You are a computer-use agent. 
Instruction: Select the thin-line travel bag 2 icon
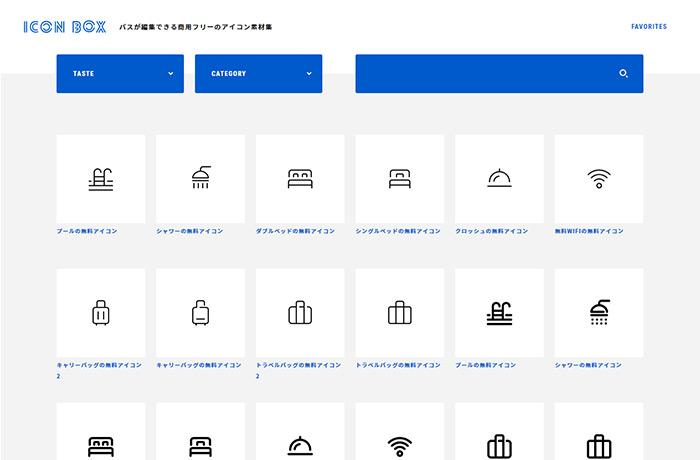pos(300,313)
